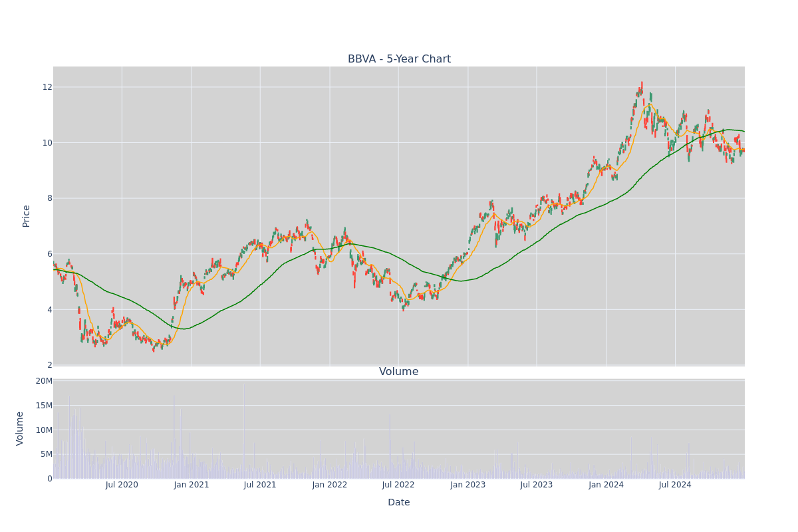Viewport: 798px width, 532px height.
Task: Click the volume tick label "5M"
Action: (x=47, y=455)
